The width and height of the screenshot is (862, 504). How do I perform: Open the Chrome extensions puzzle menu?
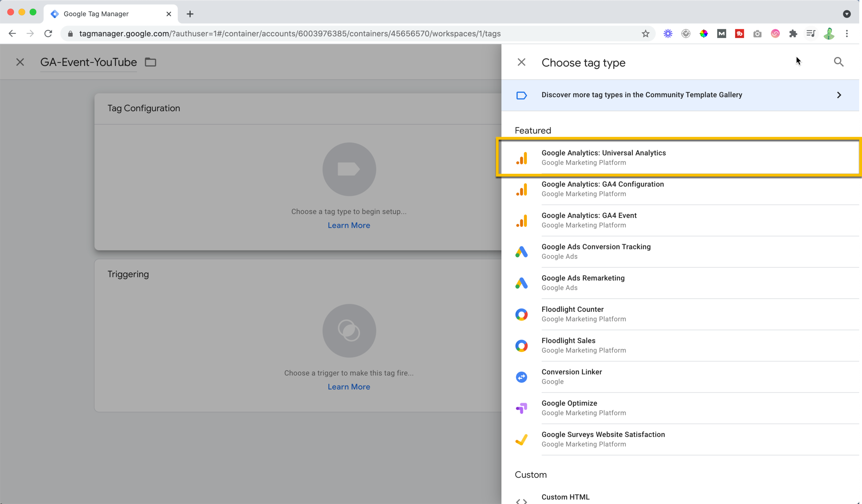coord(793,34)
